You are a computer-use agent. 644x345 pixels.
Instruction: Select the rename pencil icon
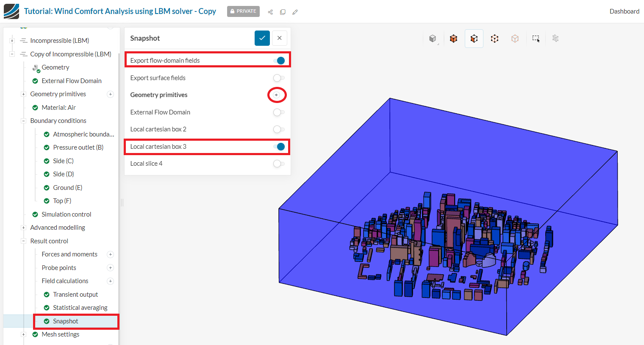coord(295,12)
